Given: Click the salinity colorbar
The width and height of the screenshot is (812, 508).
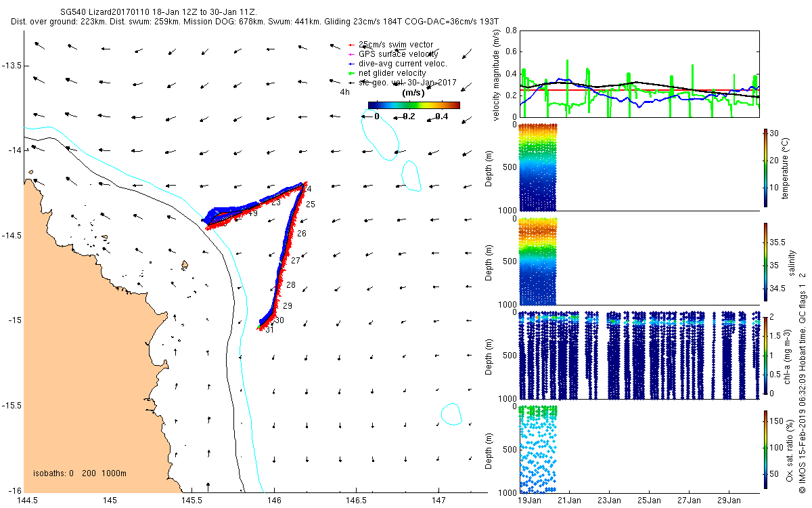Looking at the screenshot, I should [x=765, y=261].
